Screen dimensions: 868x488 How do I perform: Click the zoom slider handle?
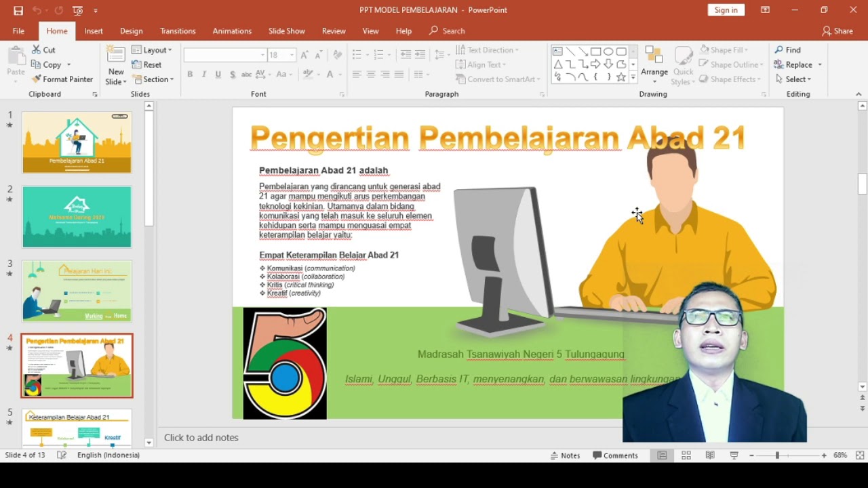click(x=777, y=455)
